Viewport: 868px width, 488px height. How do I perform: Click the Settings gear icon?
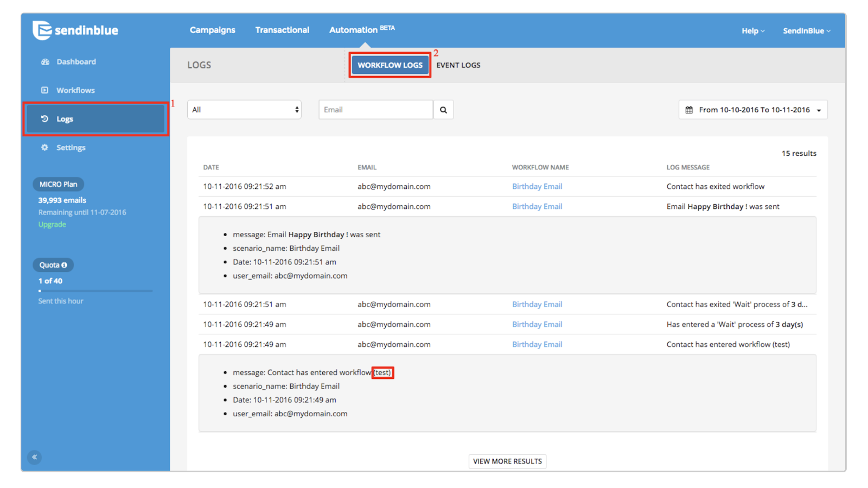pyautogui.click(x=45, y=148)
